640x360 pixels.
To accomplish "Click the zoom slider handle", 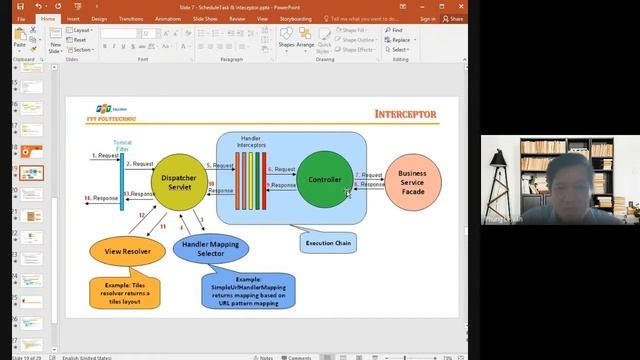I will click(405, 358).
